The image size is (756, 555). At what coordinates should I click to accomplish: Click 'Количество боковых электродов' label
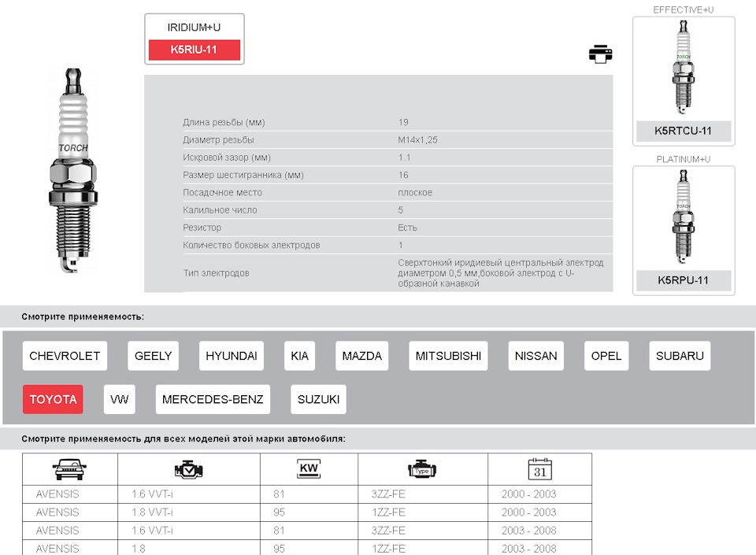coord(251,245)
